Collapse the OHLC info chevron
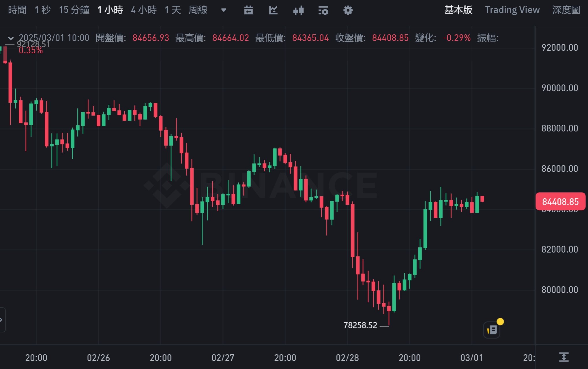This screenshot has height=369, width=588. point(11,38)
